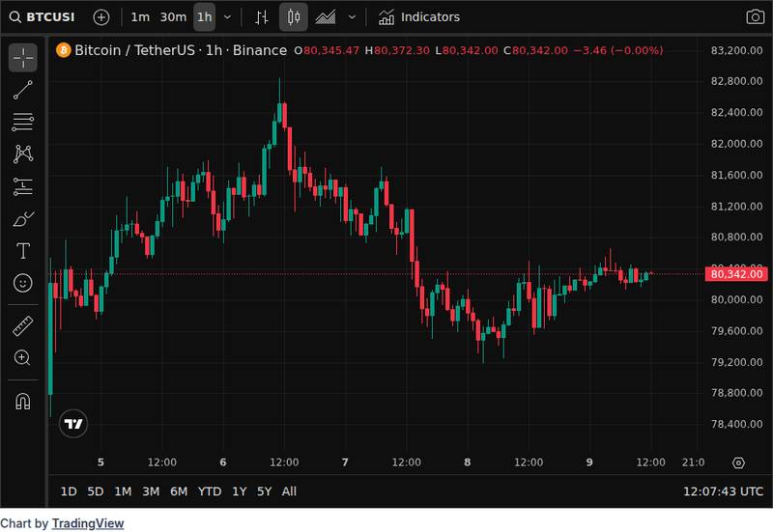Open chart settings gear icon
The width and height of the screenshot is (773, 532).
pyautogui.click(x=738, y=462)
